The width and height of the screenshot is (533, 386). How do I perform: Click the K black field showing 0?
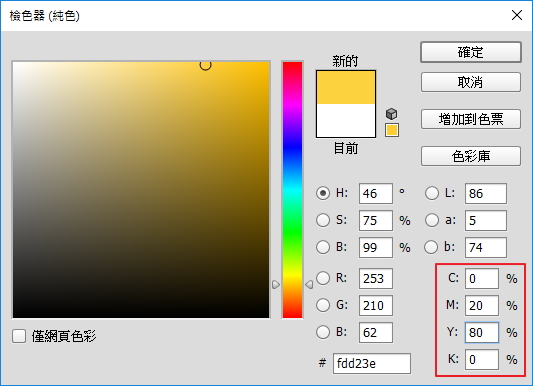pyautogui.click(x=482, y=359)
